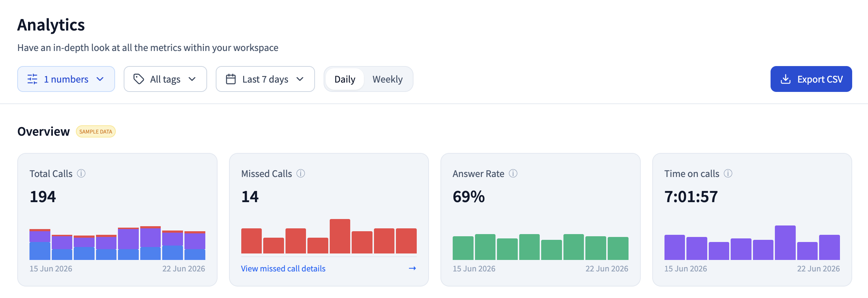Image resolution: width=868 pixels, height=298 pixels.
Task: Click the calendar icon in date range filter
Action: click(x=231, y=79)
